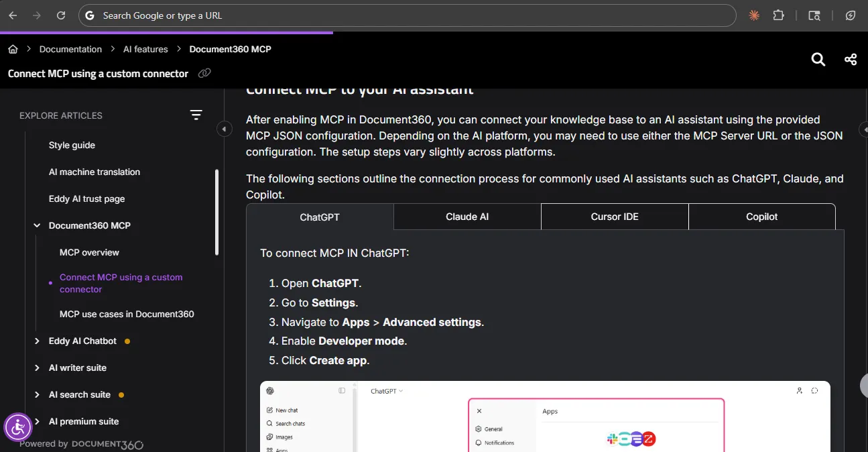Screen dimensions: 868x452
Task: Open the home breadcrumb icon
Action: [x=13, y=49]
